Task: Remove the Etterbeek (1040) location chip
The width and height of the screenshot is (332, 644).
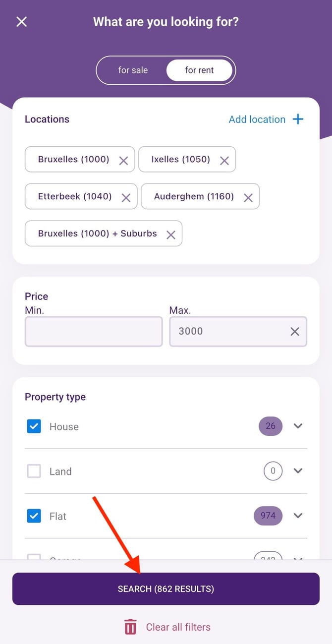Action: [x=126, y=196]
